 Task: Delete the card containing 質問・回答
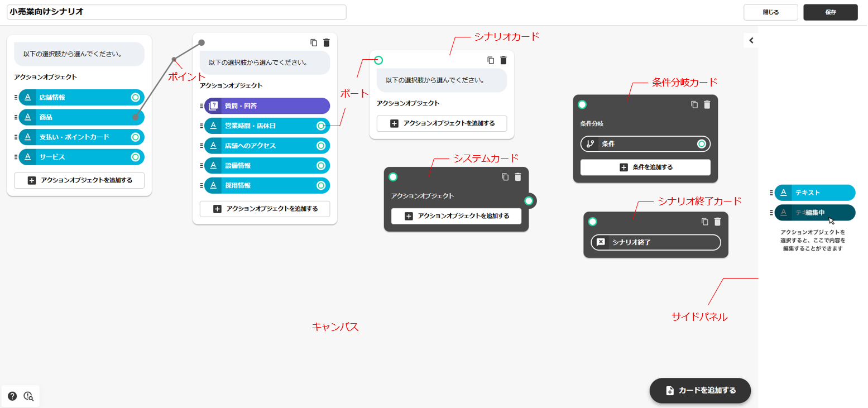327,42
